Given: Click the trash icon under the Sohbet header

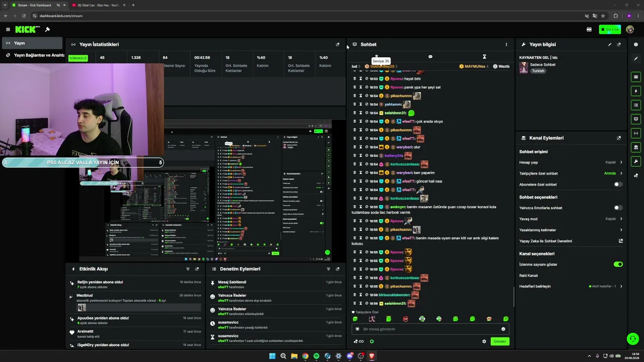Looking at the screenshot, I should (x=376, y=57).
